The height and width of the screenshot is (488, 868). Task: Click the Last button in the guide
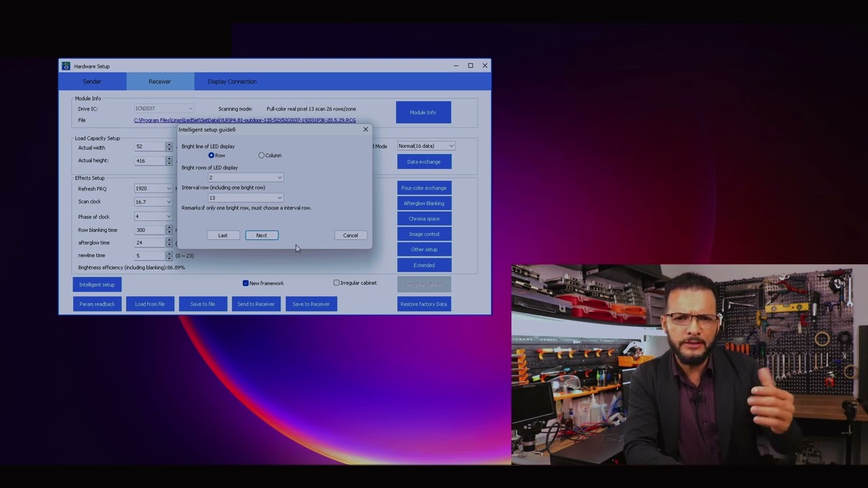[x=223, y=235]
